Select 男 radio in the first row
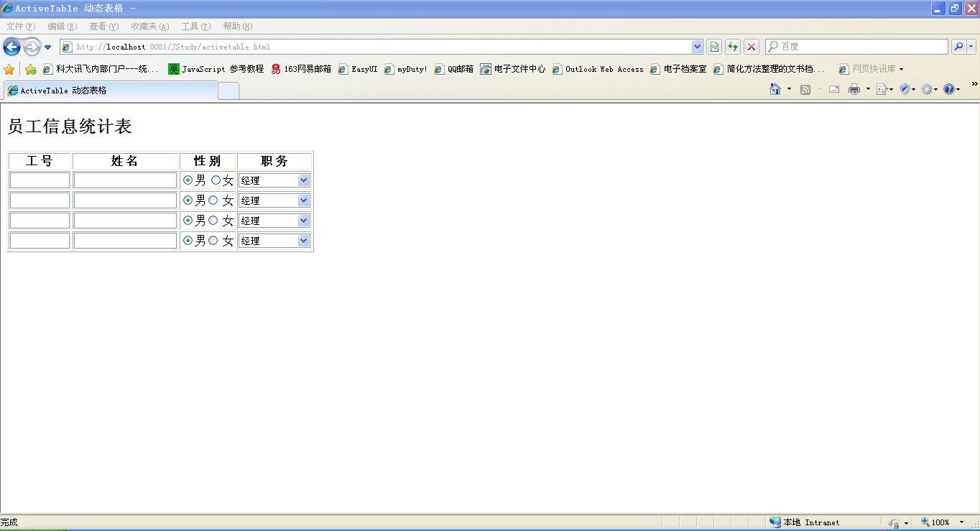 (x=188, y=180)
